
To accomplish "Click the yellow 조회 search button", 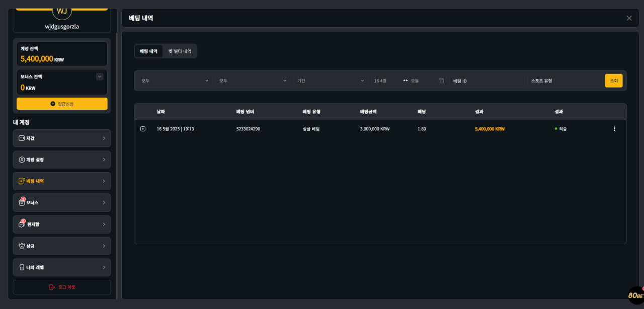I will point(613,81).
